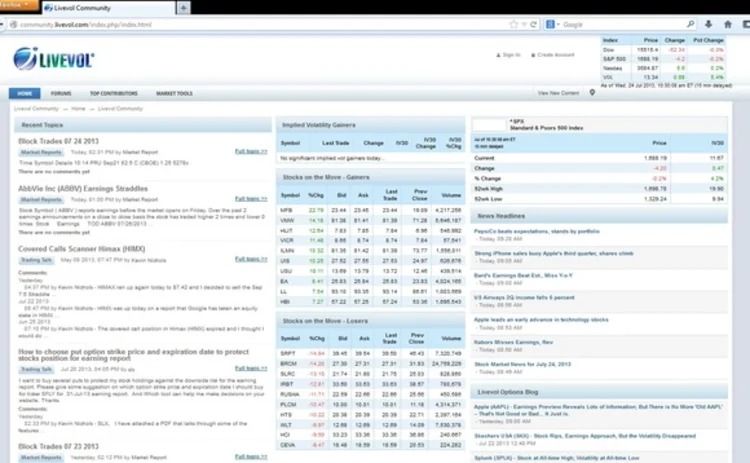
Task: Open Apple (AAPL) Earnings Preview blog post
Action: [x=598, y=410]
